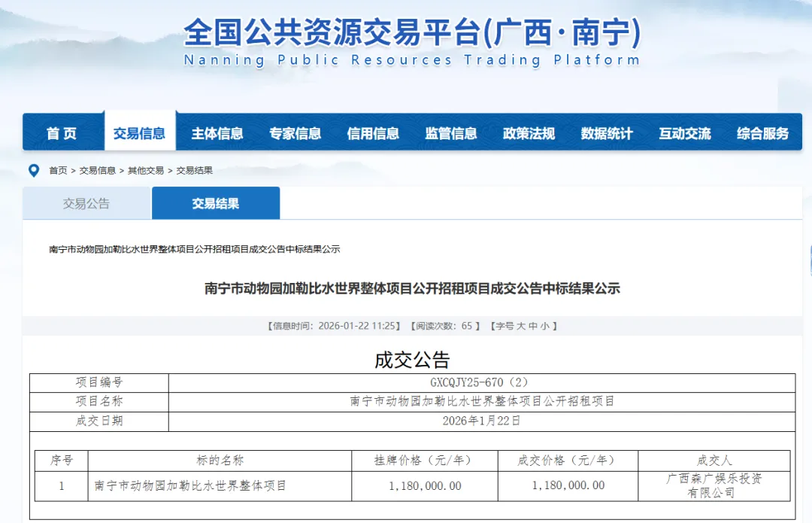812x523 pixels.
Task: Click the 交易结果 breadcrumb link
Action: (x=195, y=171)
